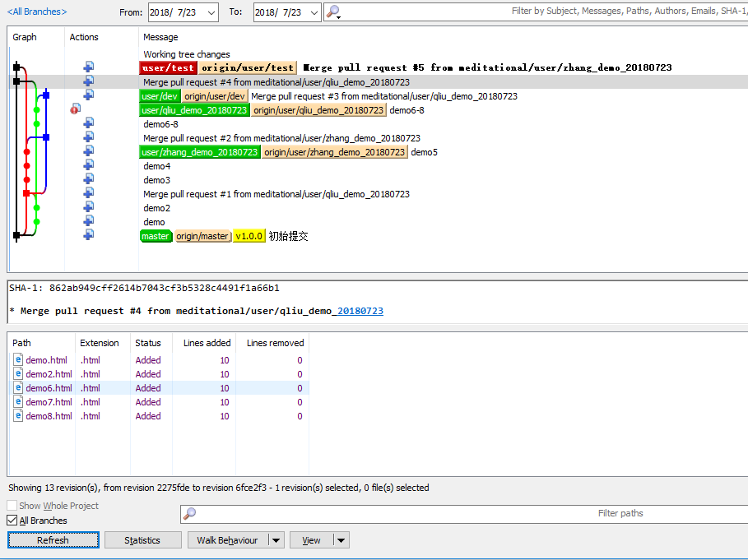Viewport: 748px width, 560px height.
Task: Click the action icon on the master commit row
Action: [x=88, y=235]
